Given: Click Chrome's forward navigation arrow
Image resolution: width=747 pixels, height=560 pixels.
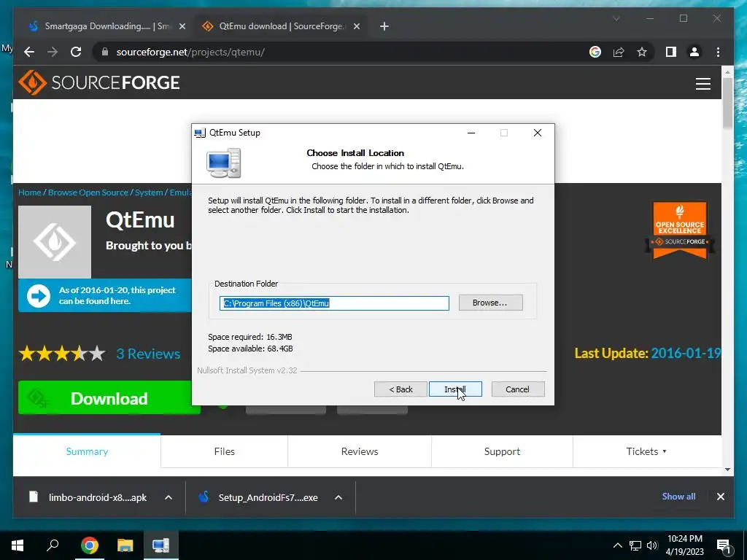Looking at the screenshot, I should pyautogui.click(x=53, y=52).
